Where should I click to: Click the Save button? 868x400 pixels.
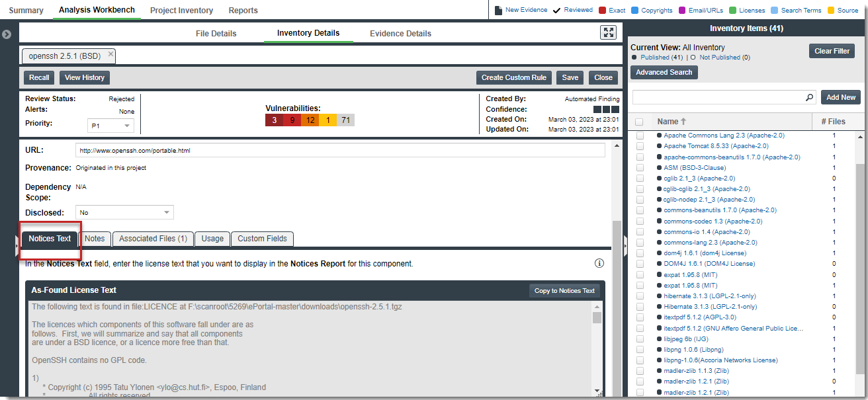(570, 77)
